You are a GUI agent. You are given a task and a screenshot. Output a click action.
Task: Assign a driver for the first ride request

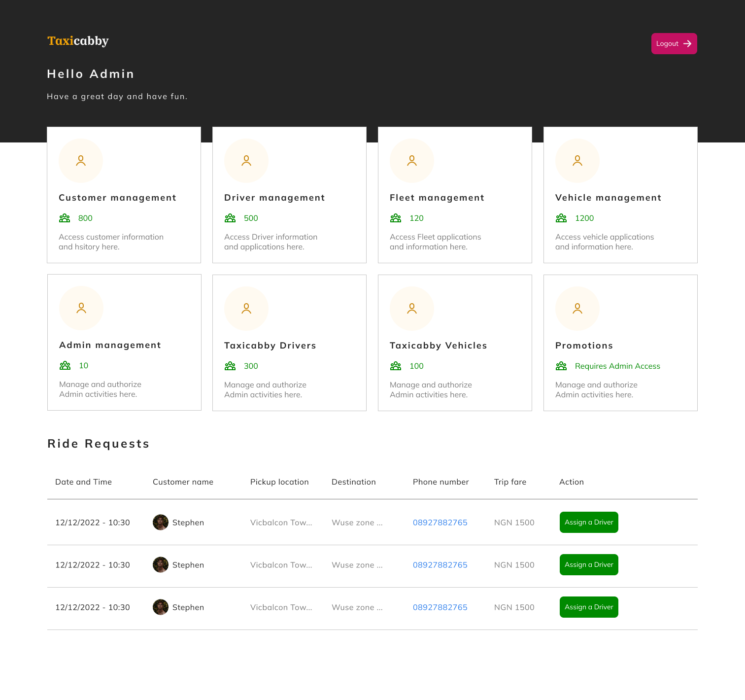click(589, 522)
